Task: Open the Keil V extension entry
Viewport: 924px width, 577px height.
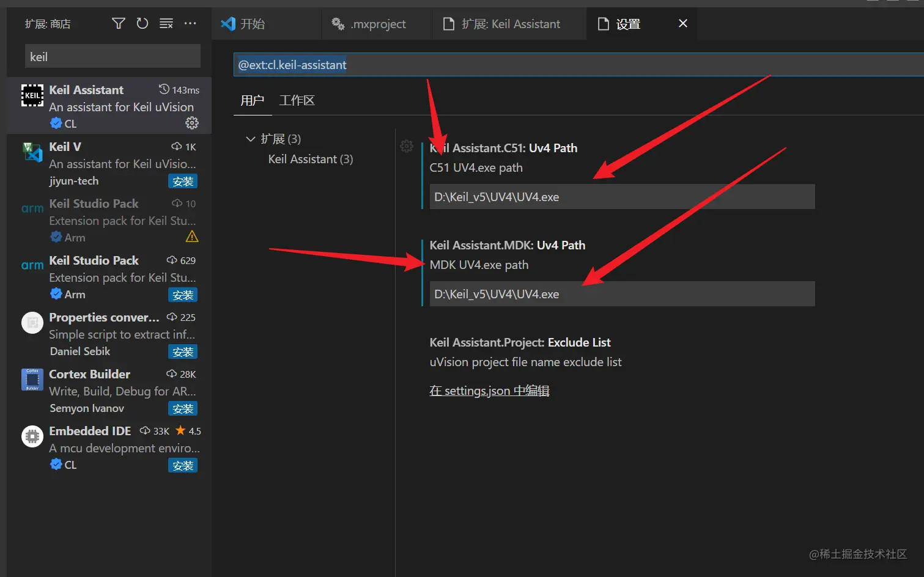Action: click(109, 163)
